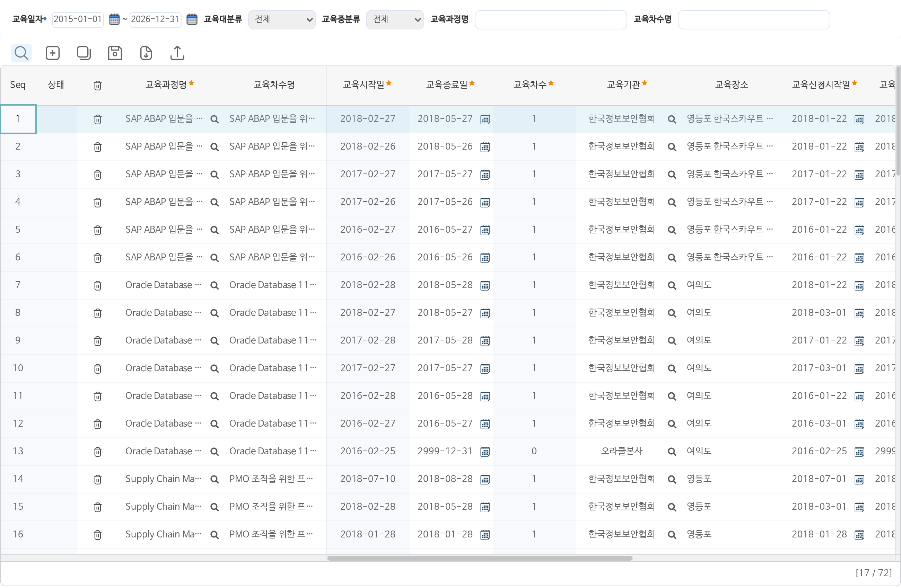This screenshot has height=588, width=901.
Task: Search course name in row 2
Action: (215, 147)
